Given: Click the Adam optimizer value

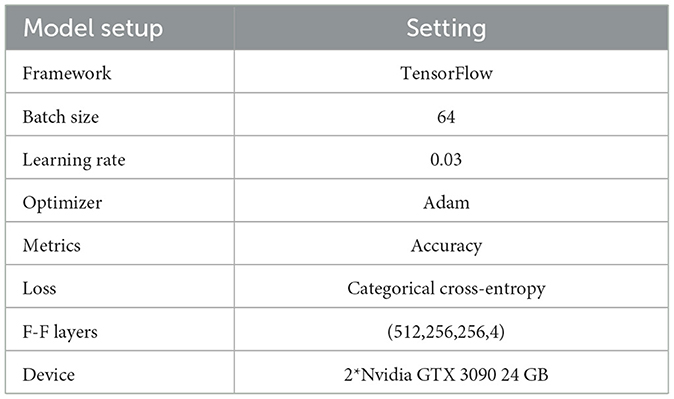Looking at the screenshot, I should (446, 203).
